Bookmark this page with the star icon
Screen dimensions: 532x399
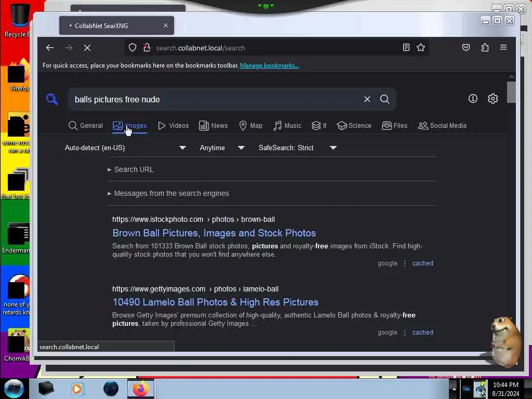421,47
